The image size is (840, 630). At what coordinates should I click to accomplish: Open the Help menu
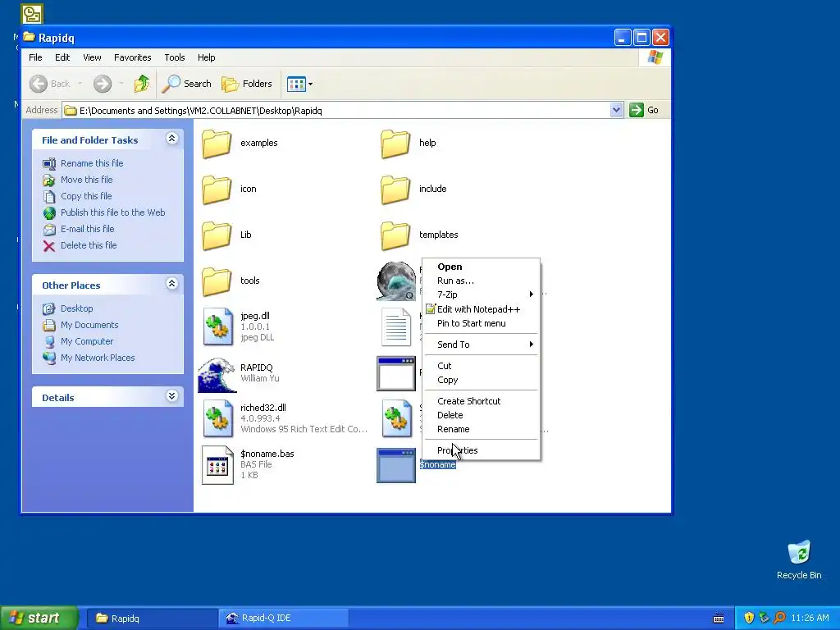tap(206, 57)
